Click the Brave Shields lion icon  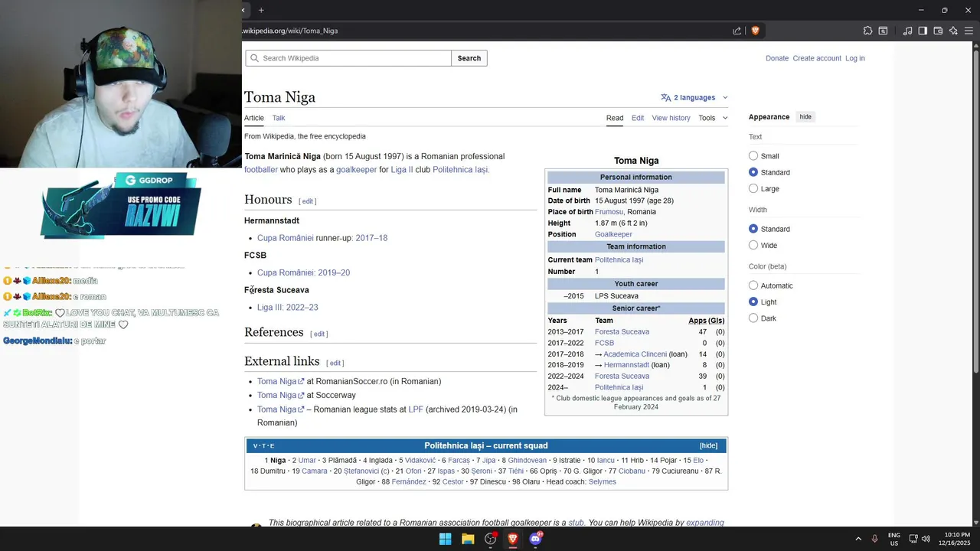tap(755, 31)
